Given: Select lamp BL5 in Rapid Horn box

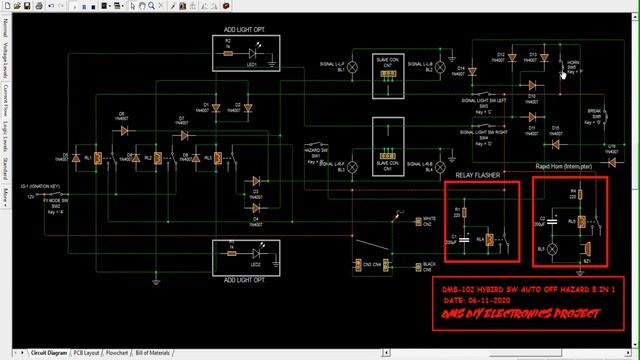Looking at the screenshot, I should (x=552, y=249).
